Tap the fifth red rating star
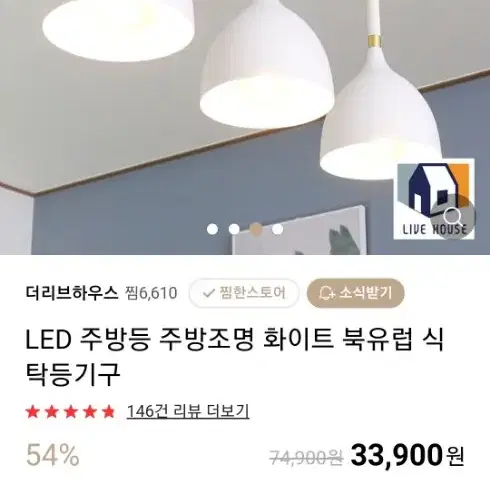The width and height of the screenshot is (490, 490). coord(109,412)
